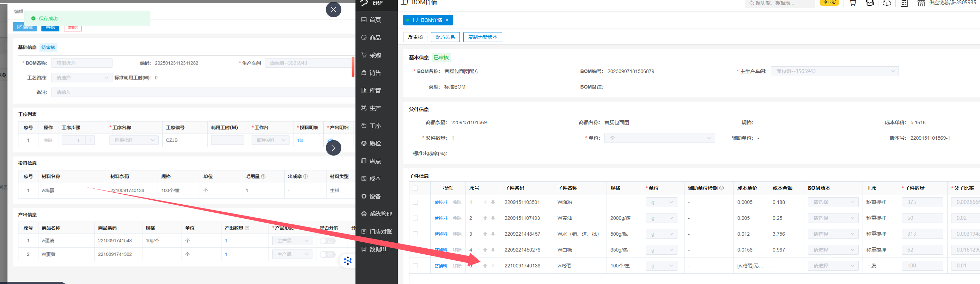Move the W黄油 row down with its down arrow
Screen dimensions: 980x284
493,218
